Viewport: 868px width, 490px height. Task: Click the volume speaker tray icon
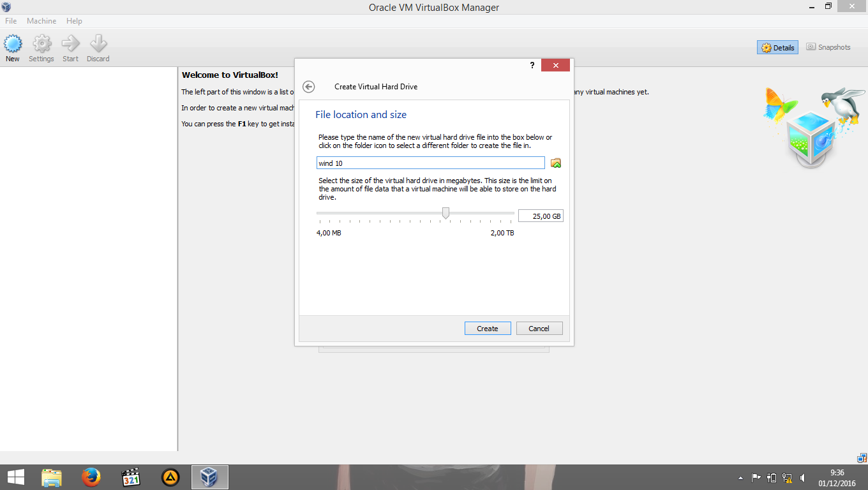click(802, 477)
